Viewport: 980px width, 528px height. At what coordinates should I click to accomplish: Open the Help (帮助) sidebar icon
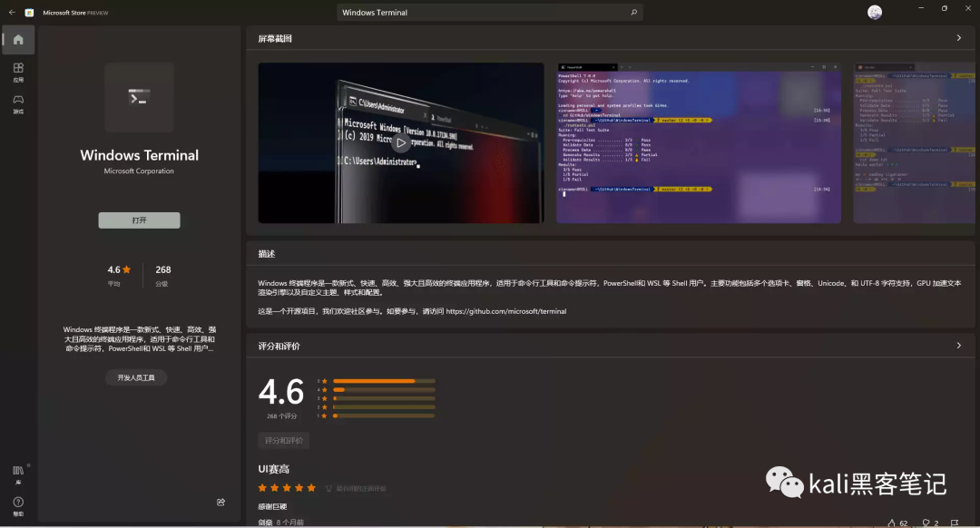[x=18, y=506]
